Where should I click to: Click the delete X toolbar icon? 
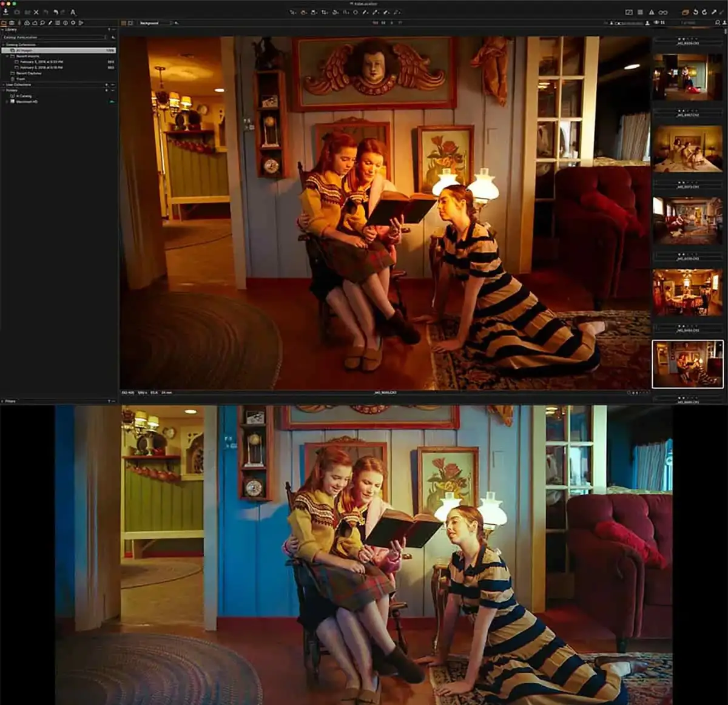coord(36,12)
